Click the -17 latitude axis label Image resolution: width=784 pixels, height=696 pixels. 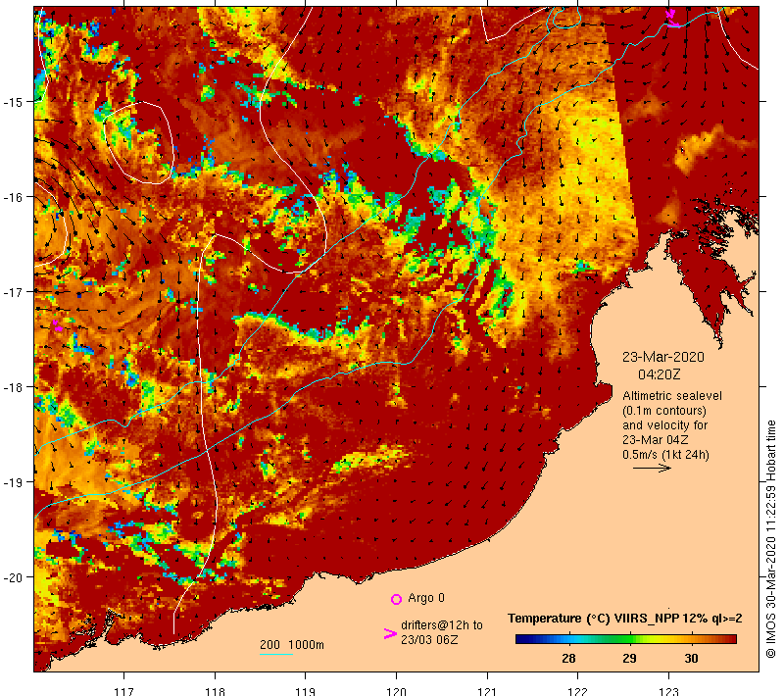point(13,291)
